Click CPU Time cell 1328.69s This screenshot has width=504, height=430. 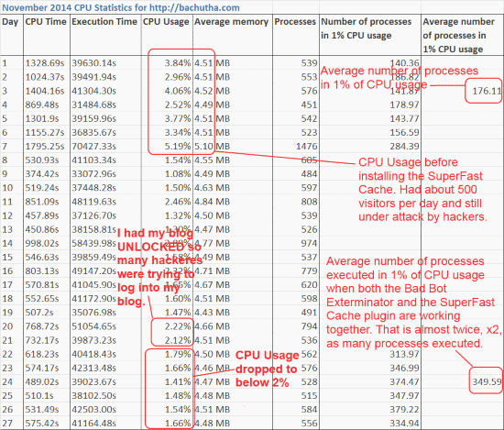pyautogui.click(x=45, y=63)
